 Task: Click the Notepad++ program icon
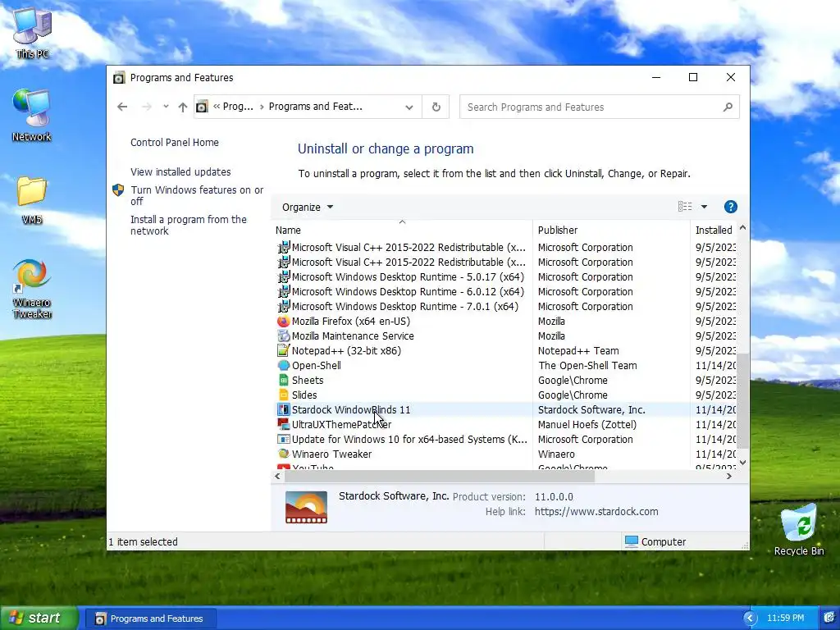[283, 351]
